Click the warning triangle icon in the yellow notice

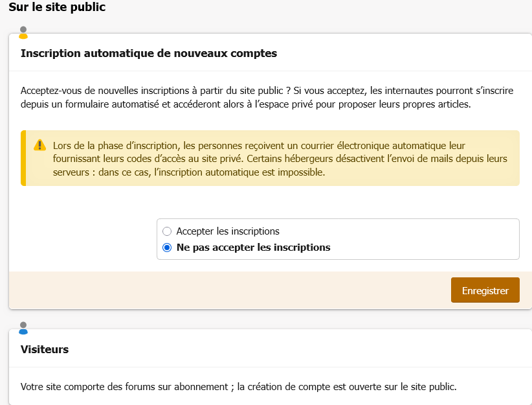pyautogui.click(x=40, y=145)
